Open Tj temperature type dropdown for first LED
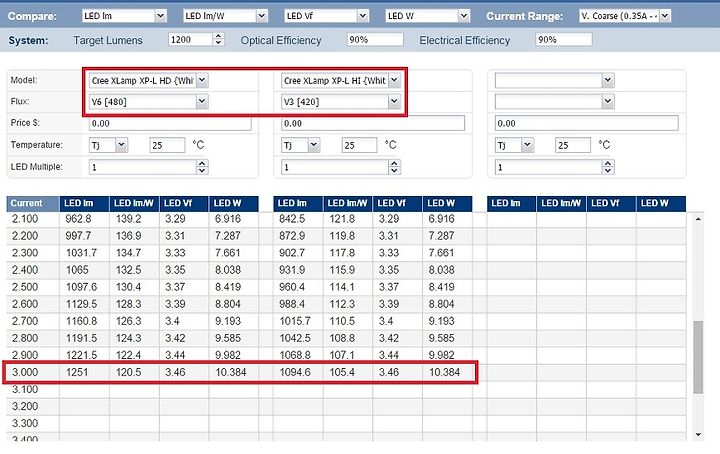 (108, 146)
